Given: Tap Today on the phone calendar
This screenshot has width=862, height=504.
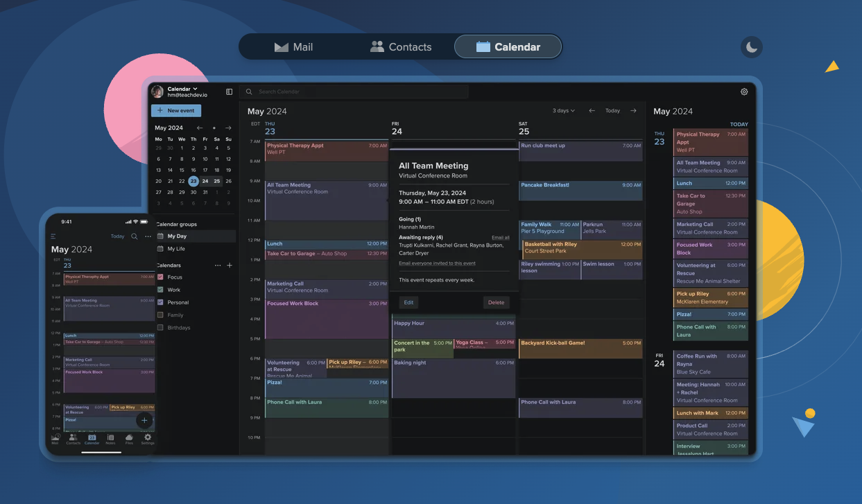Looking at the screenshot, I should (117, 236).
